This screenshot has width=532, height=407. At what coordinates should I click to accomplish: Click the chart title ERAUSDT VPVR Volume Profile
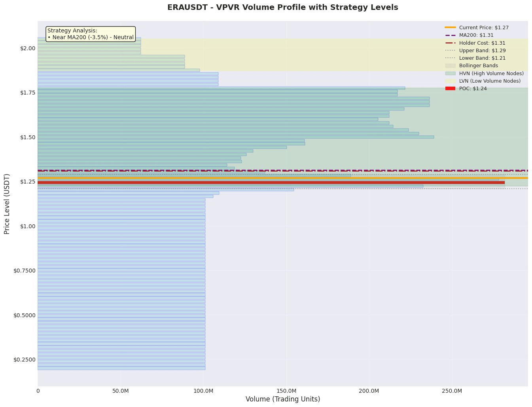pyautogui.click(x=282, y=7)
